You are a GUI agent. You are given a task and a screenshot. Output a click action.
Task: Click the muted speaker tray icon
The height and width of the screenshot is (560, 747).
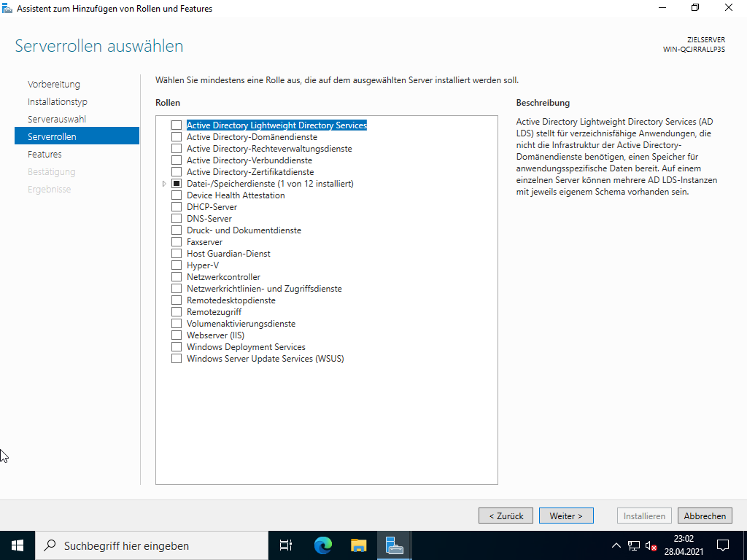pos(651,545)
